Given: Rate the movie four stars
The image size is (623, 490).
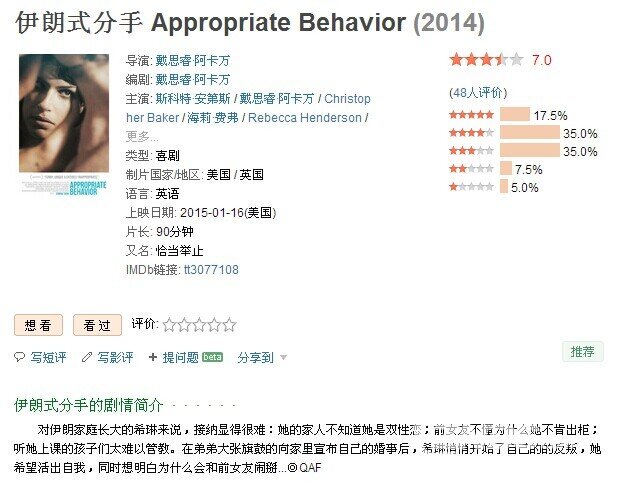Looking at the screenshot, I should coord(214,325).
